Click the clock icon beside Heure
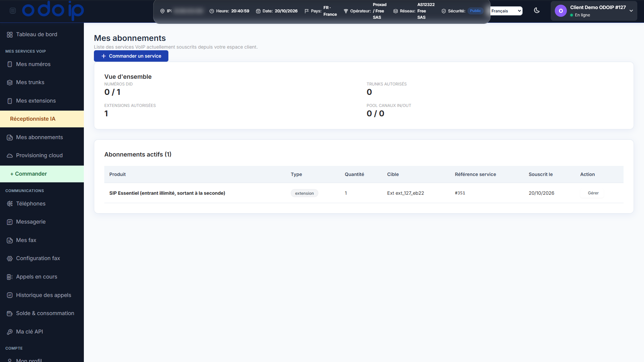Viewport: 644px width, 362px height. pos(212,11)
